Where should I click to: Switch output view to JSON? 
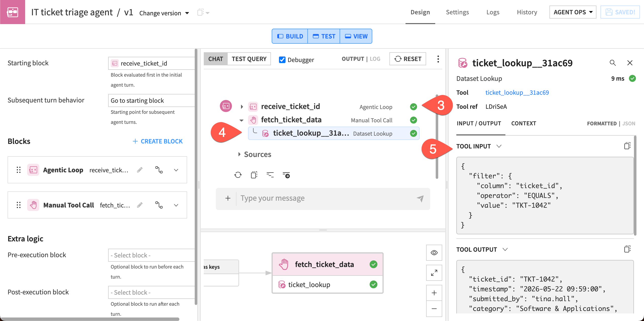629,123
